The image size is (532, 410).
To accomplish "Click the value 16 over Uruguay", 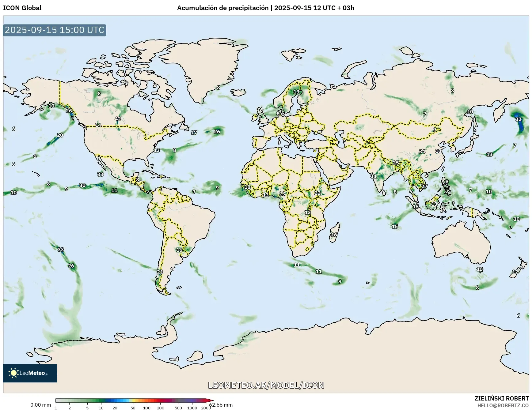I will coord(179,250).
